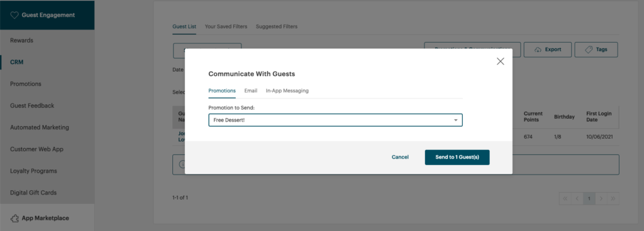Go to Loyalty Programs
Image resolution: width=644 pixels, height=231 pixels.
pos(34,171)
